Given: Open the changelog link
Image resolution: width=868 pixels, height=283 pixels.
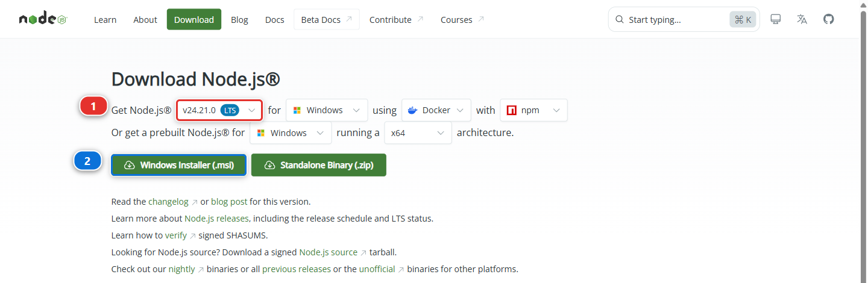Looking at the screenshot, I should pyautogui.click(x=173, y=202).
